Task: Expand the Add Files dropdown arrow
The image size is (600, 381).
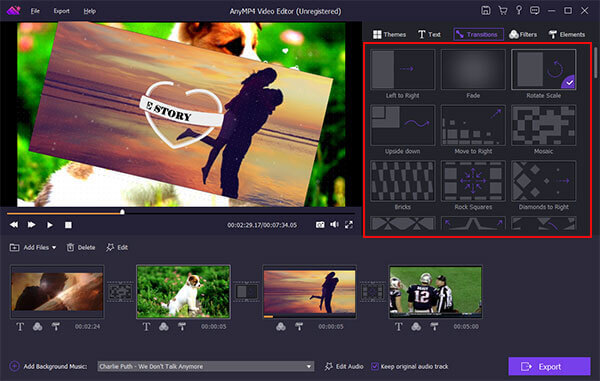Action: coord(54,247)
